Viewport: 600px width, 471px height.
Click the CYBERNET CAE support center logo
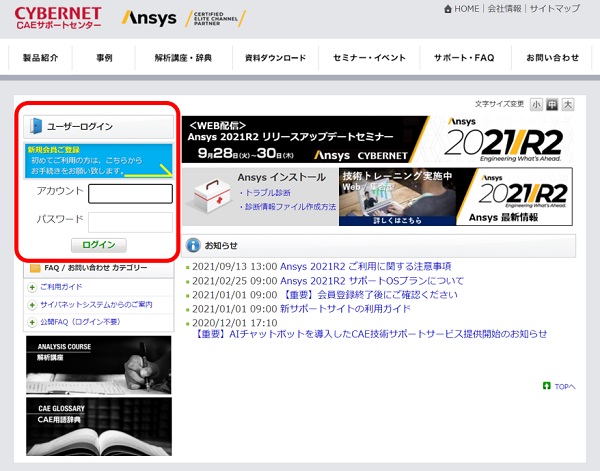pos(58,18)
